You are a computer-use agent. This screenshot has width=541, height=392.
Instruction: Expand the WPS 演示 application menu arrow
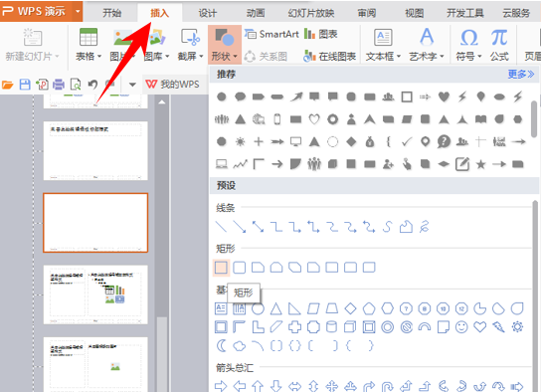click(78, 11)
